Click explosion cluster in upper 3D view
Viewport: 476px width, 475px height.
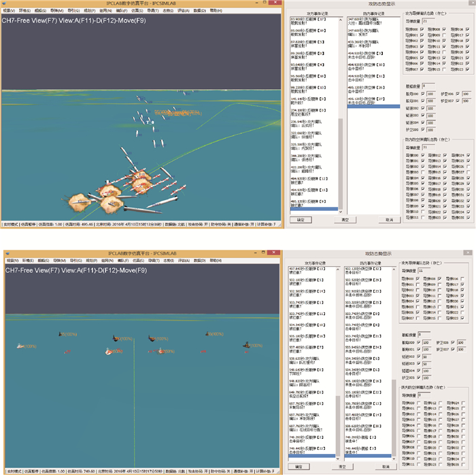(x=112, y=194)
